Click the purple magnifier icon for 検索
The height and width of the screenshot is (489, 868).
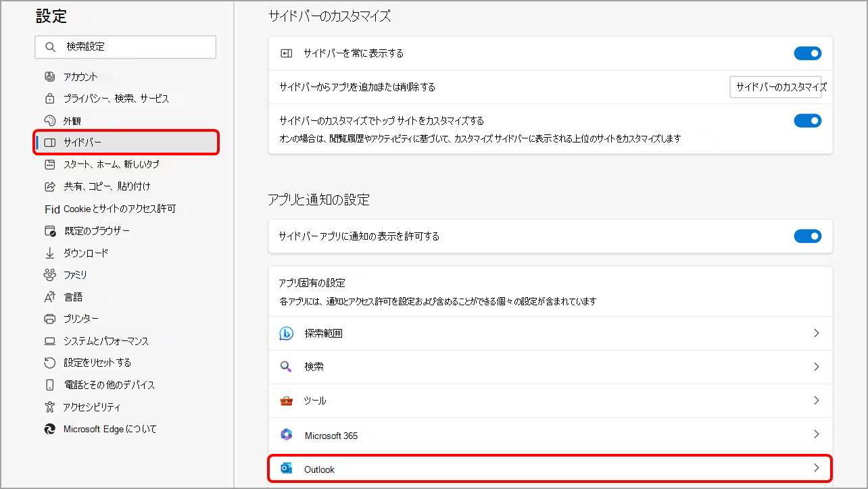point(286,367)
